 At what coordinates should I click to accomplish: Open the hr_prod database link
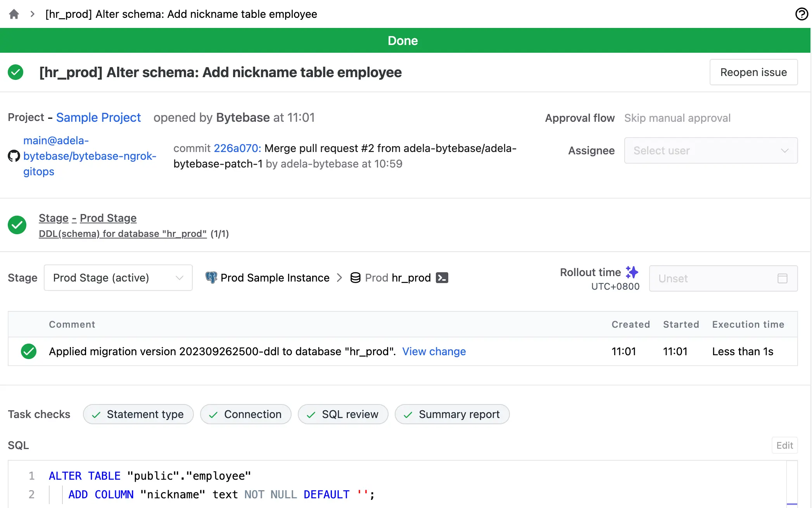[x=411, y=278]
